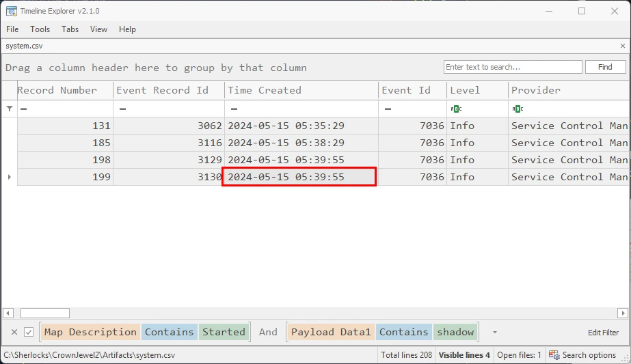Image resolution: width=631 pixels, height=364 pixels.
Task: Close the system.csv tab with its X
Action: click(623, 46)
